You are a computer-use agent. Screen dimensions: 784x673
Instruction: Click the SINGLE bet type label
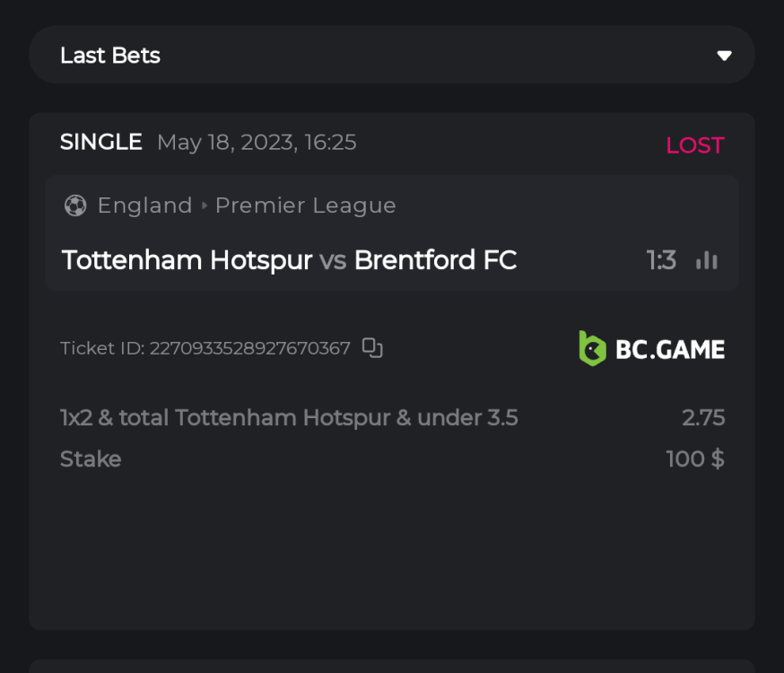(x=101, y=142)
